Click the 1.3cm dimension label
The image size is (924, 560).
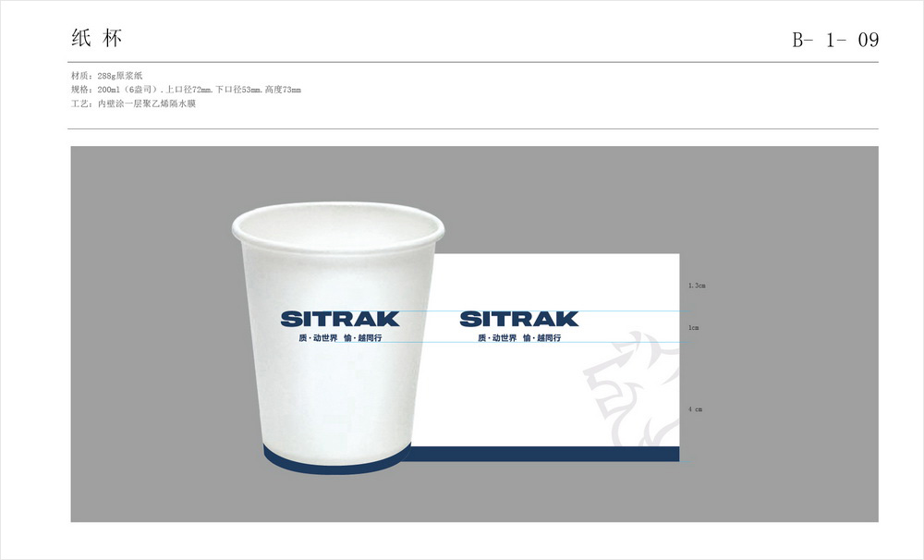[x=697, y=286]
